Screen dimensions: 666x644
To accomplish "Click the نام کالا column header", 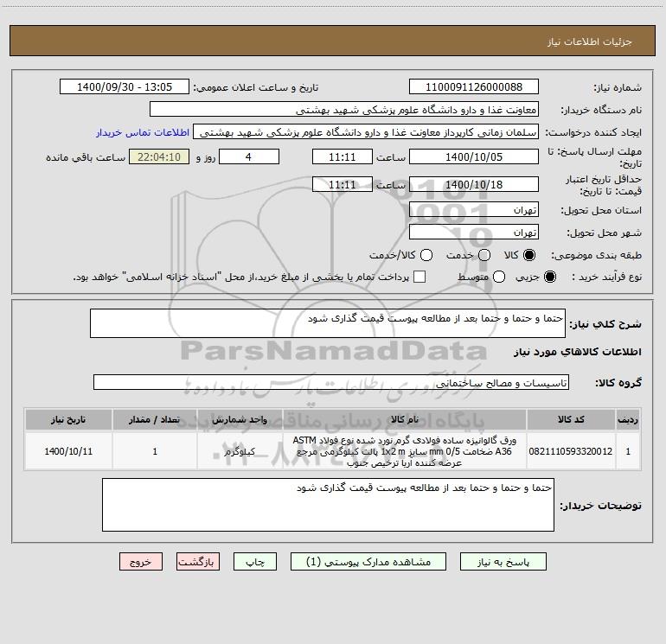I will pyautogui.click(x=405, y=419).
